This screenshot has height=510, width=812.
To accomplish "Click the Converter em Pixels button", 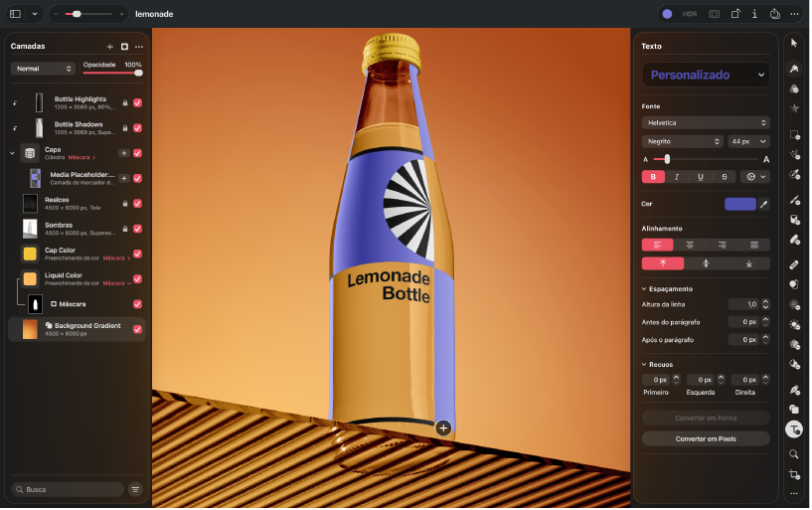I will click(707, 439).
